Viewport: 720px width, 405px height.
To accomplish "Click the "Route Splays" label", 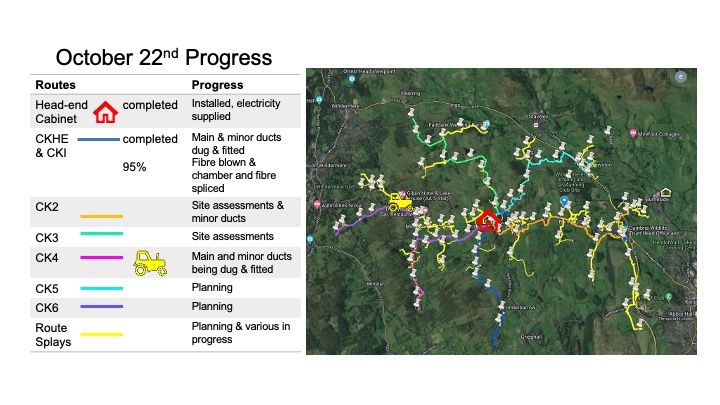I will [53, 335].
